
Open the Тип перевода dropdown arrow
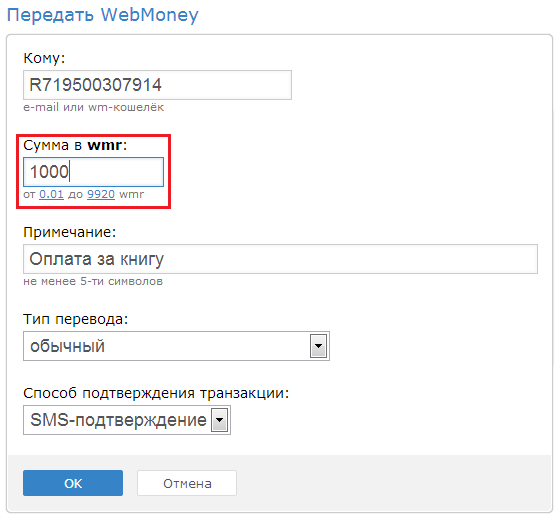click(x=318, y=346)
